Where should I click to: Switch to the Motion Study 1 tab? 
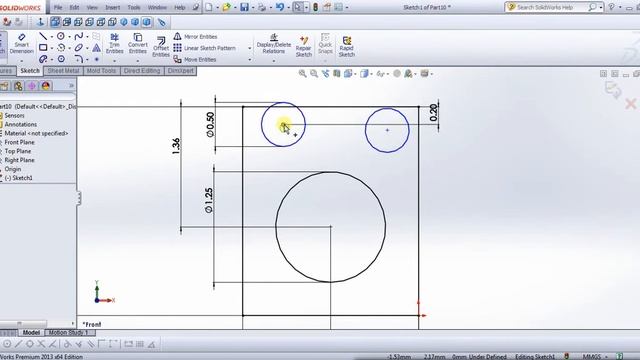coord(68,333)
